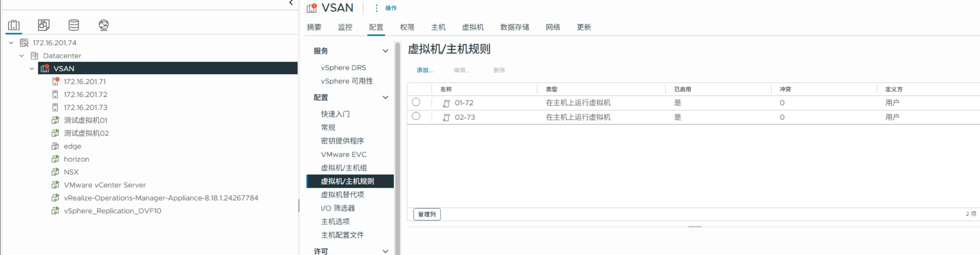
Task: Select the radio button for rule 01-72
Action: pos(416,102)
